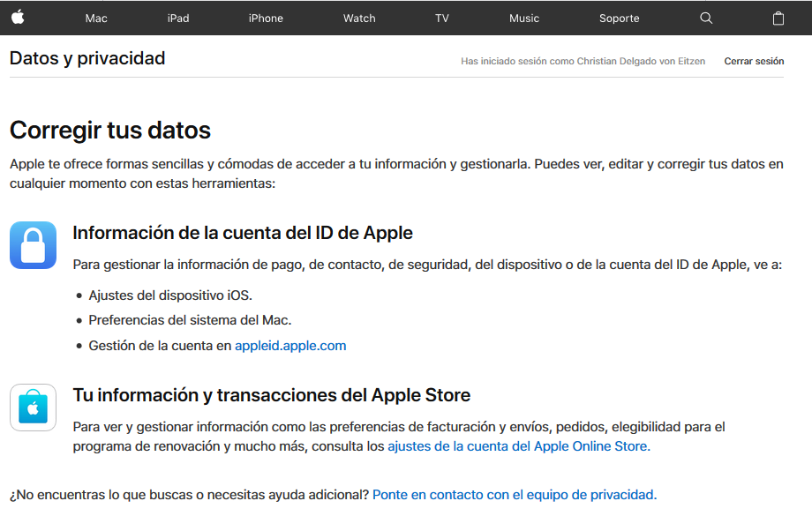Click text Has iniciado sesión como Christian Delgado
812x531 pixels.
[x=583, y=61]
